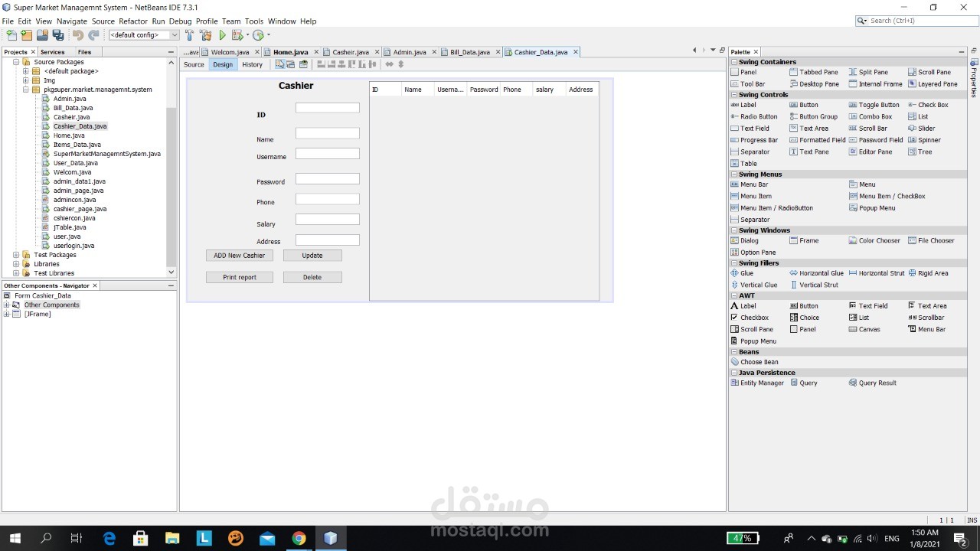Click the Clean and Build icon

(x=205, y=35)
